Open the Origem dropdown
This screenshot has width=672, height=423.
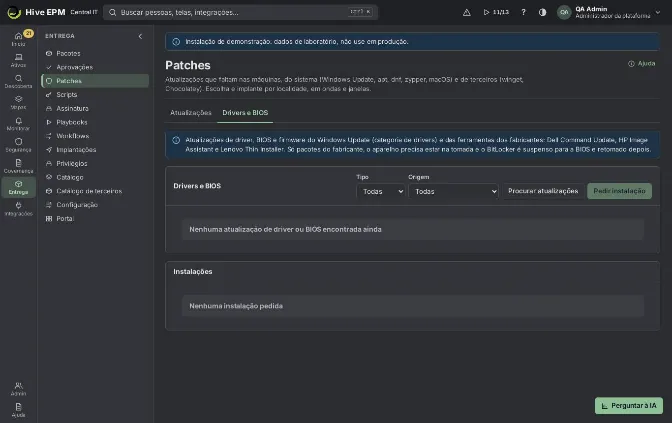point(453,191)
